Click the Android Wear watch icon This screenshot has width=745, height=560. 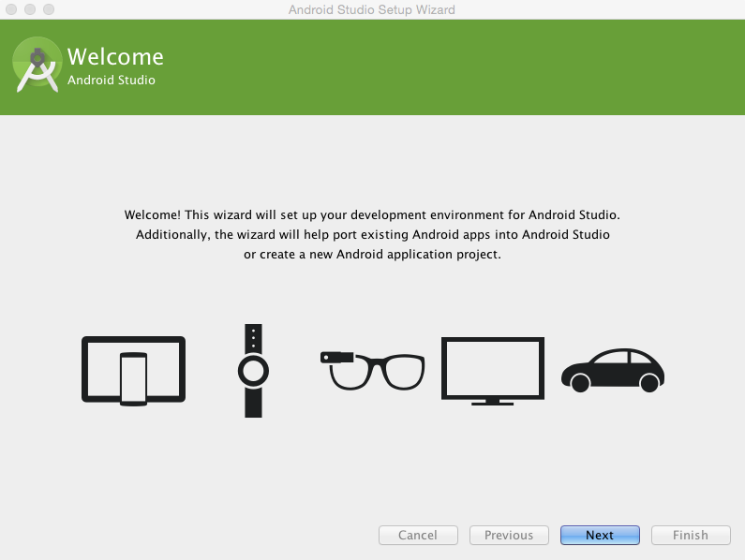pyautogui.click(x=253, y=371)
